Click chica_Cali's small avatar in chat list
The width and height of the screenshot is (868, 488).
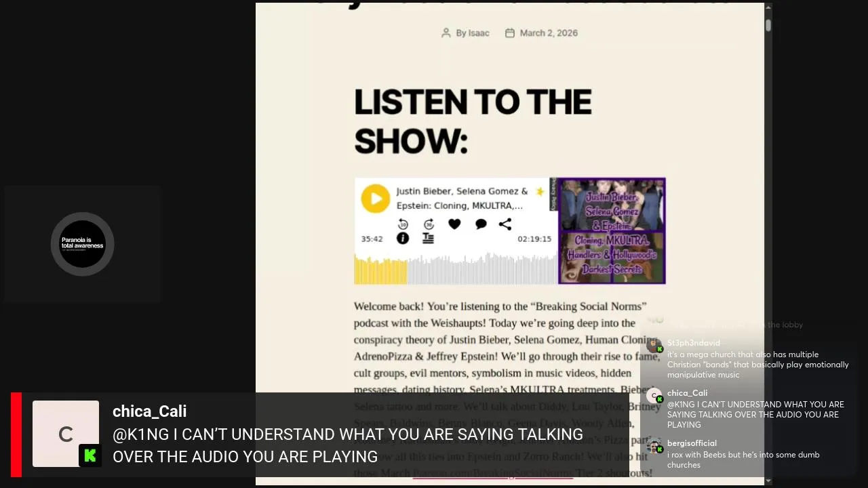coord(654,396)
